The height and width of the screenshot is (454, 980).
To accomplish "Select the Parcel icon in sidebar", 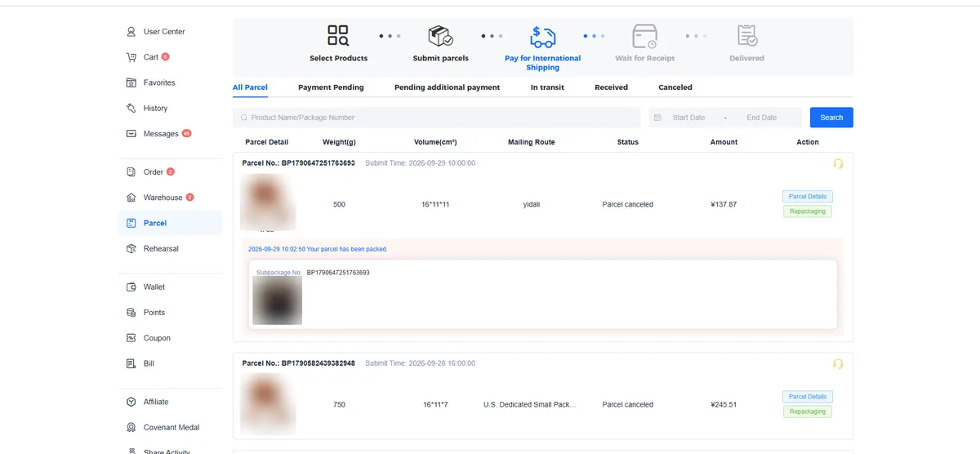I will click(131, 223).
